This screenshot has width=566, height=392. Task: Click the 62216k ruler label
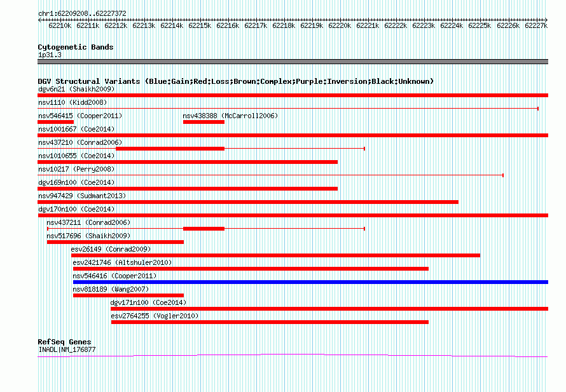tap(228, 26)
